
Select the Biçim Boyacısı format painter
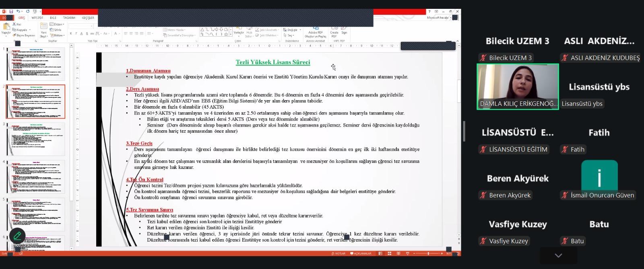click(x=24, y=35)
